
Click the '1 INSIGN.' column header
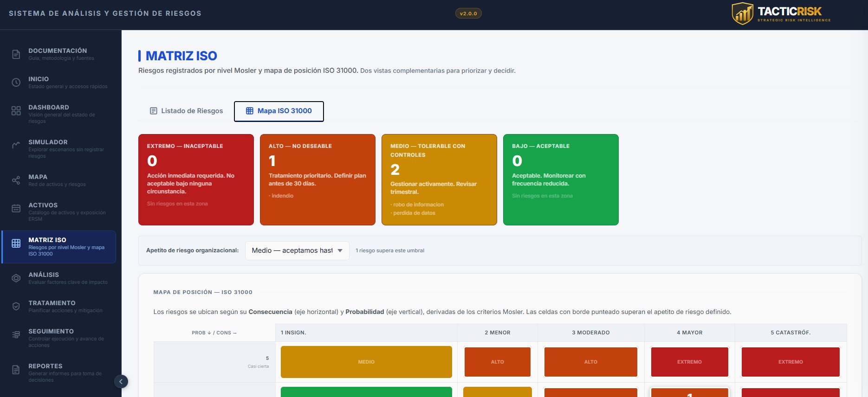pos(366,333)
